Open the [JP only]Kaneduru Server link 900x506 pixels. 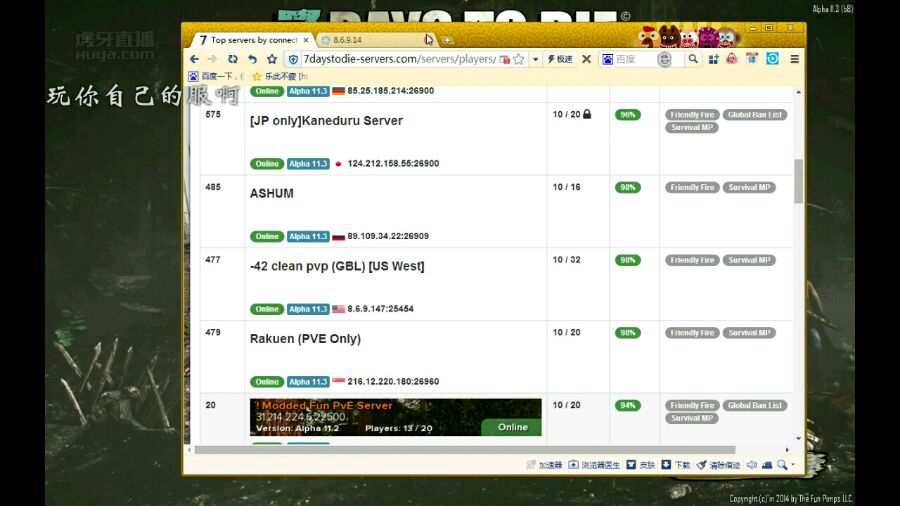coord(326,121)
